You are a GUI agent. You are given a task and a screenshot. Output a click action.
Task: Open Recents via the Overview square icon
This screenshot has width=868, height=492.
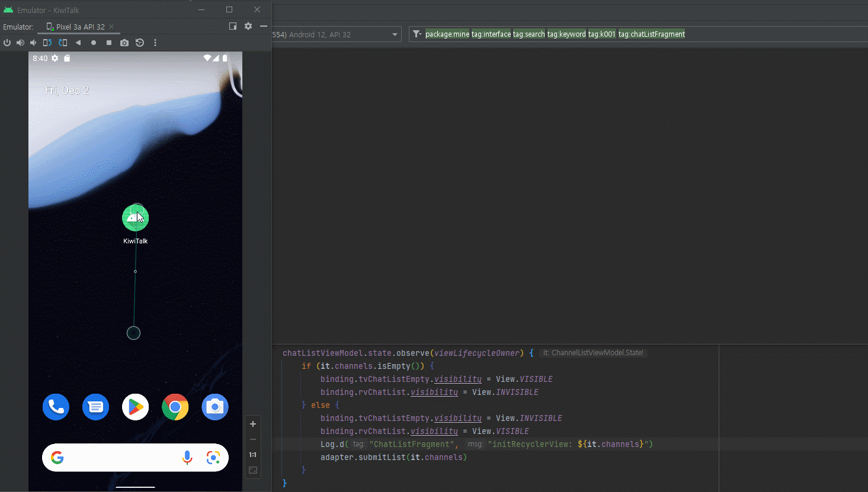click(108, 43)
